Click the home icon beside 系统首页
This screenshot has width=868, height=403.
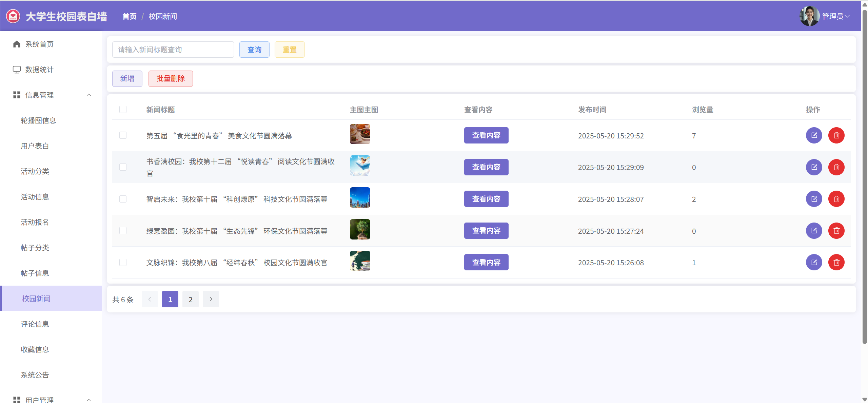(x=17, y=44)
